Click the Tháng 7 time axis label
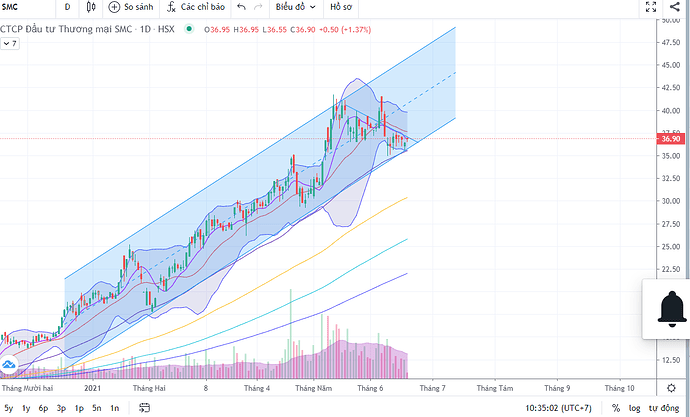Image resolution: width=690 pixels, height=417 pixels. [432, 388]
